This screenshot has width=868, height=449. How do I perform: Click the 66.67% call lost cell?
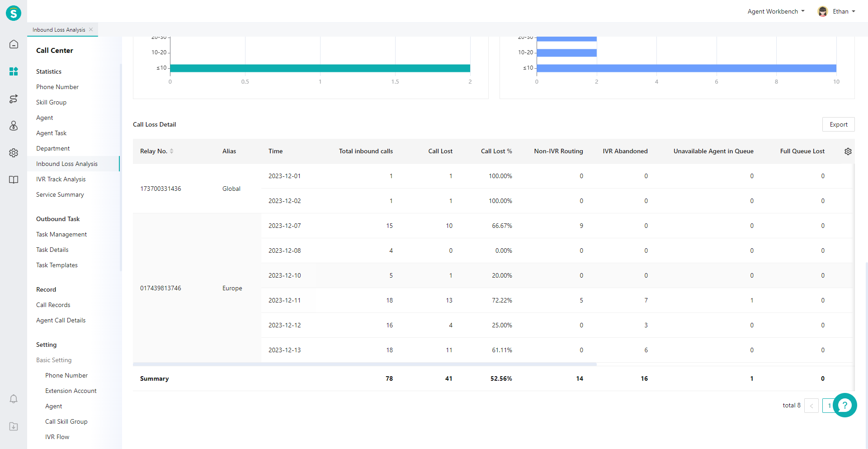pyautogui.click(x=502, y=226)
